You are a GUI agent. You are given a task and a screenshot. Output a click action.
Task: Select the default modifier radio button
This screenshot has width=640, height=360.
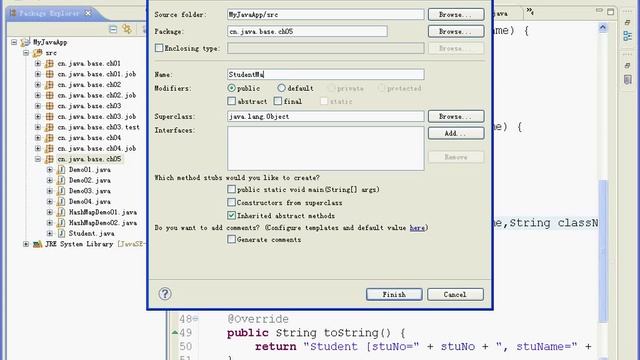281,88
